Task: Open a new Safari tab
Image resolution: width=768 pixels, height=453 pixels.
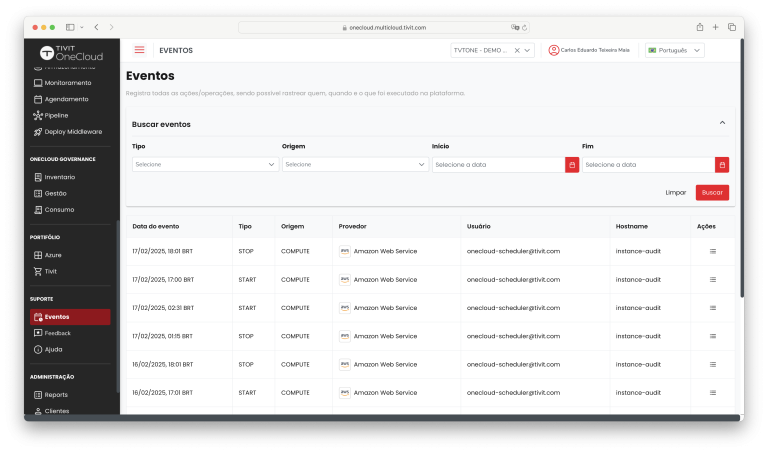Action: click(716, 27)
